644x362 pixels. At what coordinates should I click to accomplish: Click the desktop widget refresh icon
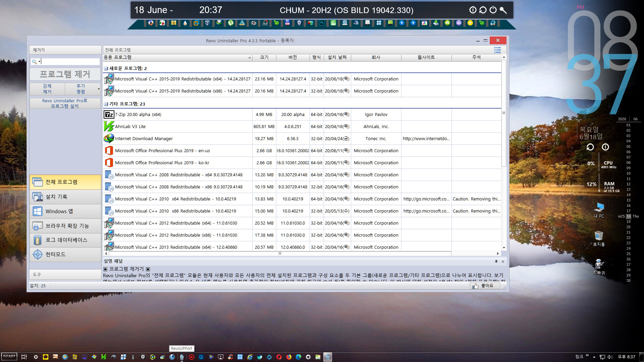pos(590,147)
